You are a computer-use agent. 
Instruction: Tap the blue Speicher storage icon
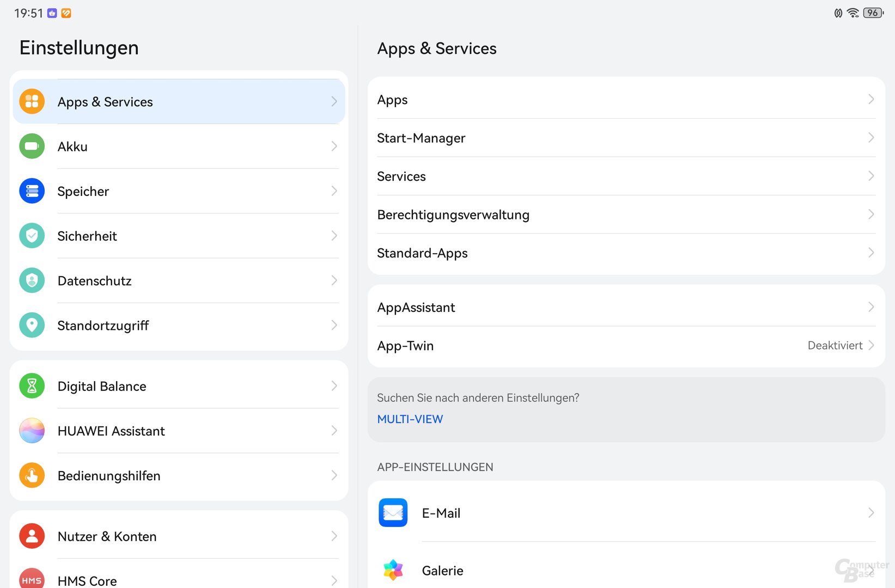[32, 191]
